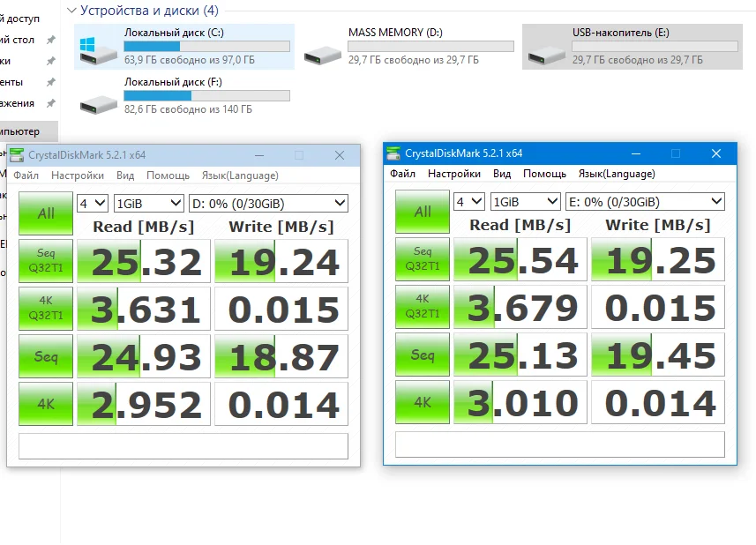The width and height of the screenshot is (756, 545).
Task: Click 4K read value 3.010
Action: point(520,402)
